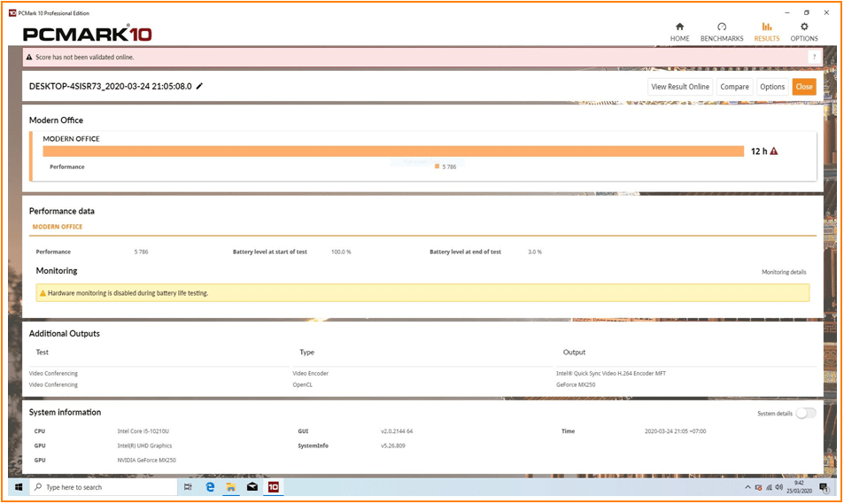Open PCMark 10 icon in the taskbar
844x504 pixels.
274,487
